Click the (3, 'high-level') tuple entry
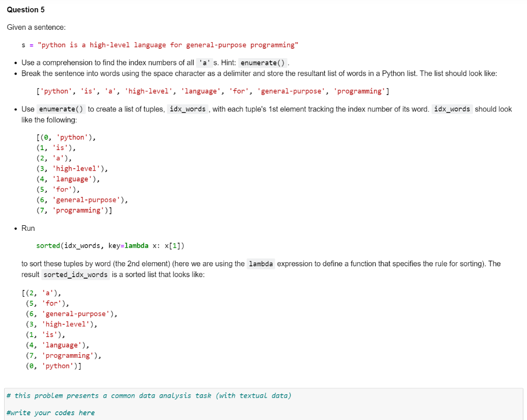The image size is (527, 420). pyautogui.click(x=71, y=168)
